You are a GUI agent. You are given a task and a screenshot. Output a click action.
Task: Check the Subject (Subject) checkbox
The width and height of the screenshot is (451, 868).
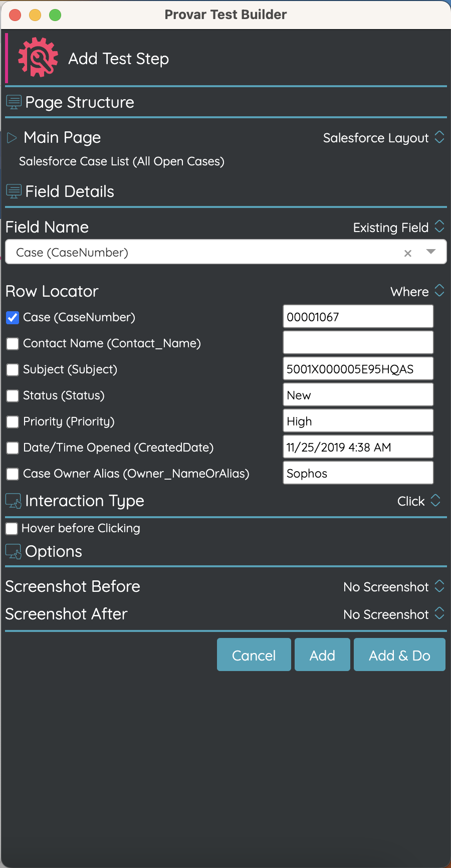(13, 369)
